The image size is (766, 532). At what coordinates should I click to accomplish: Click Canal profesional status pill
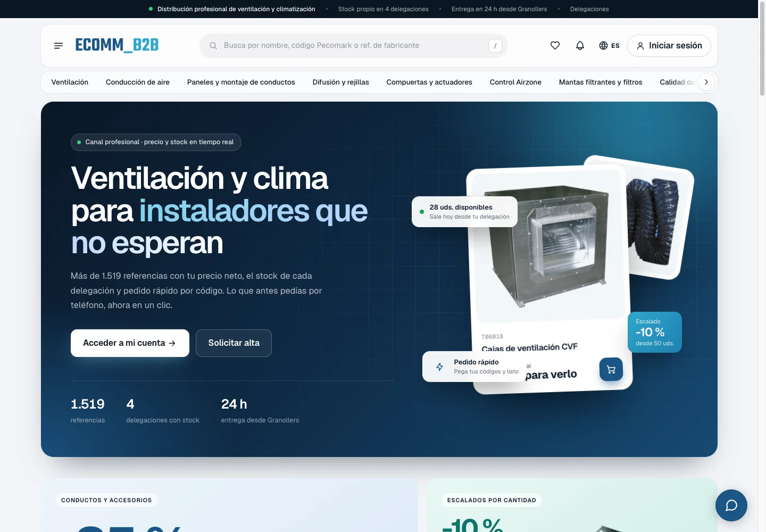[156, 142]
